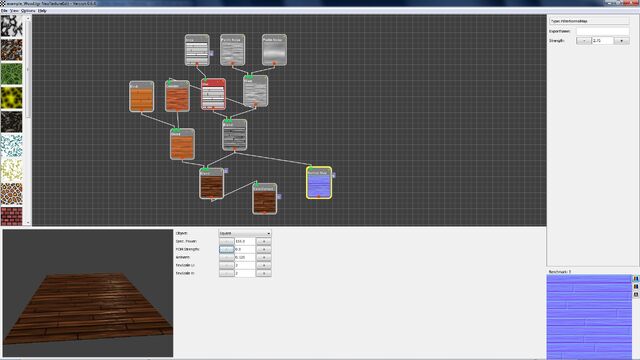Click the red output port of Perlin Noise node
This screenshot has height=360, width=640.
click(x=233, y=63)
